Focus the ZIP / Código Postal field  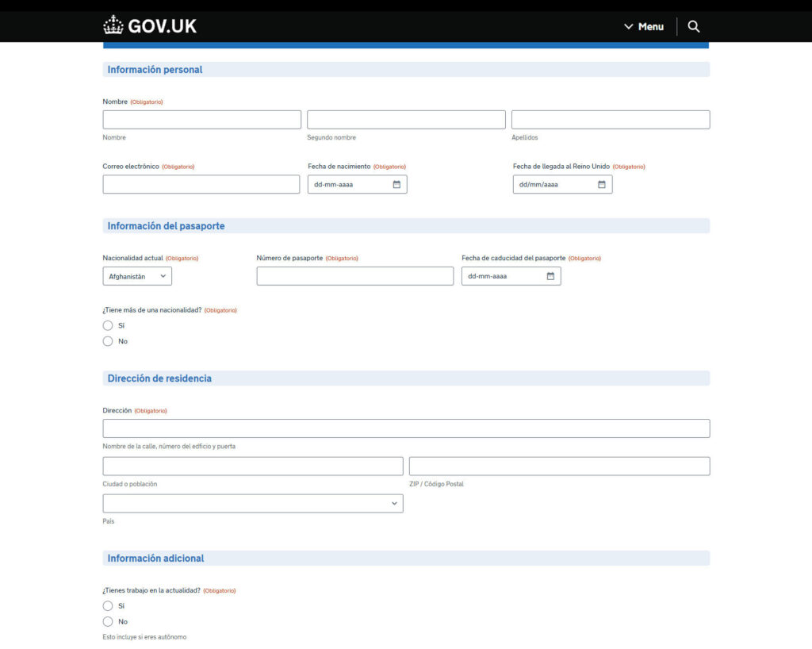559,466
